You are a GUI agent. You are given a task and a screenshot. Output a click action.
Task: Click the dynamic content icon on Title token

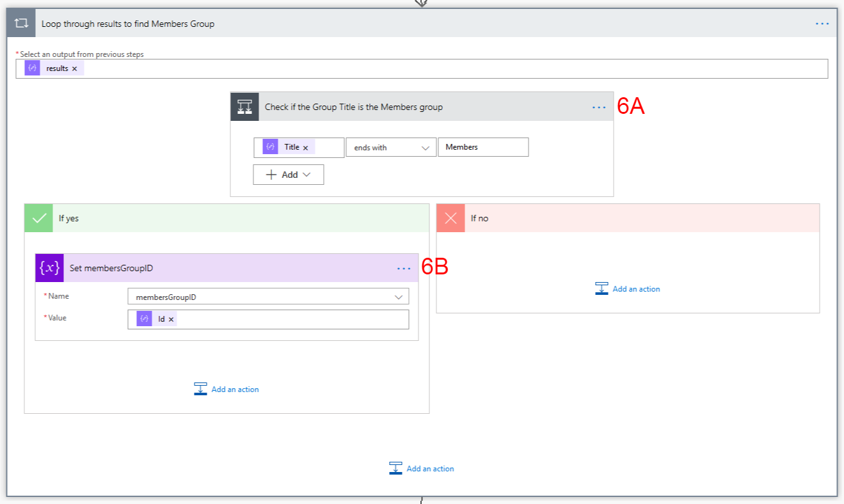pyautogui.click(x=270, y=146)
